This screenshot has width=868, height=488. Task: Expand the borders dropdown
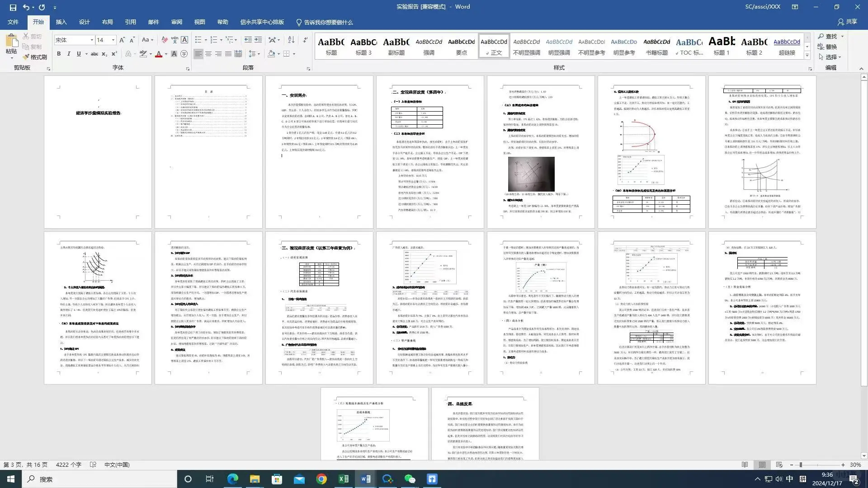[x=294, y=54]
